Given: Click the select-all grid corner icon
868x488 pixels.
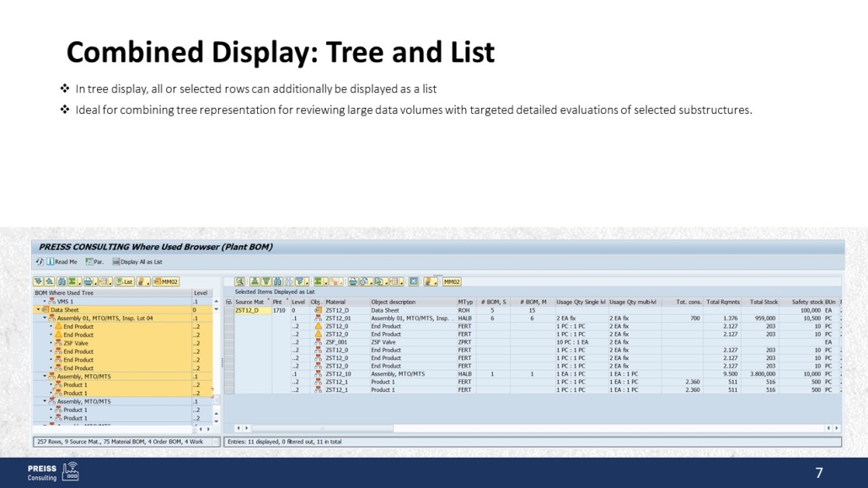Looking at the screenshot, I should [228, 302].
